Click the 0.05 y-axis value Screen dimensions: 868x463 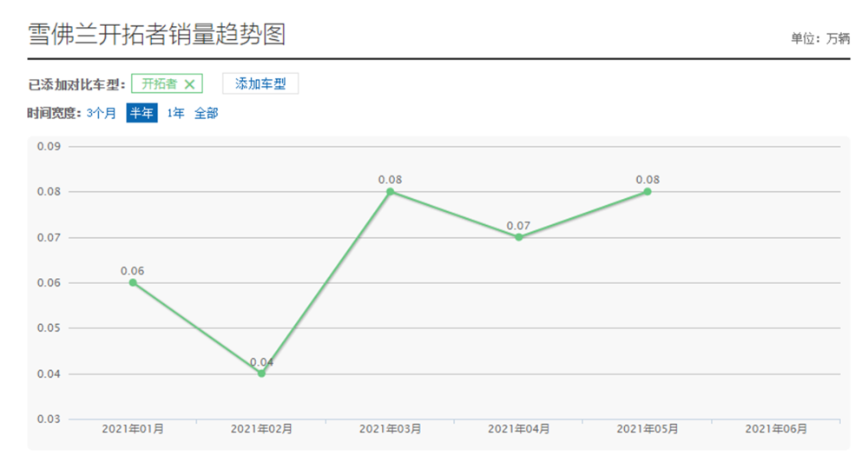[x=49, y=327]
